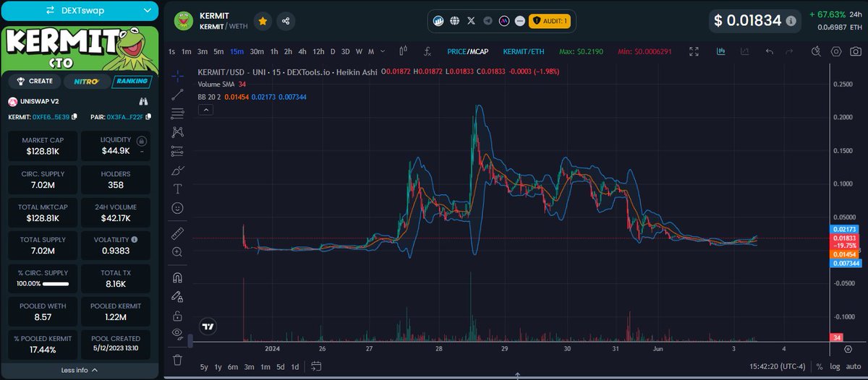The height and width of the screenshot is (380, 868).
Task: Open the emoji icons tool
Action: point(177,208)
